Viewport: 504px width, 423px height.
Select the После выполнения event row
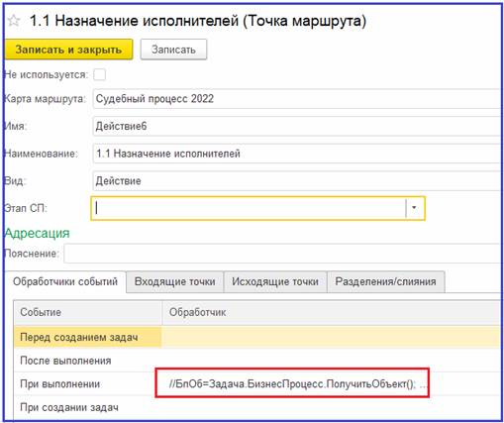click(257, 361)
